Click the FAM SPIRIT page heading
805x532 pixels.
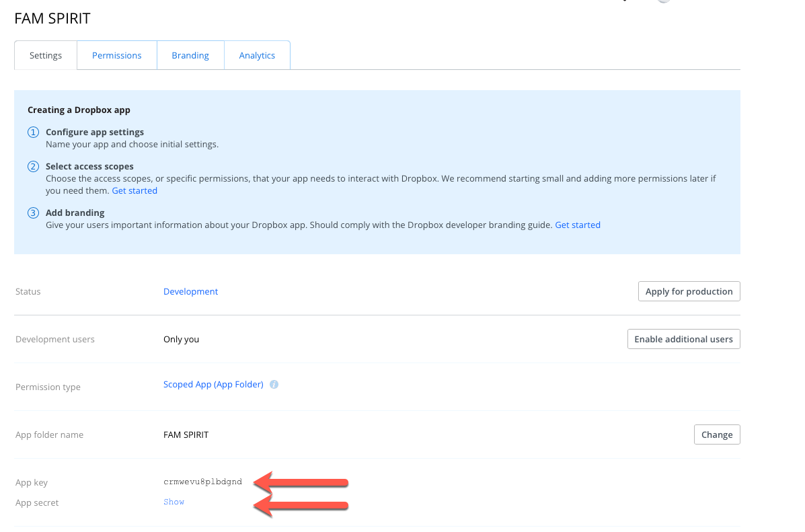coord(52,18)
